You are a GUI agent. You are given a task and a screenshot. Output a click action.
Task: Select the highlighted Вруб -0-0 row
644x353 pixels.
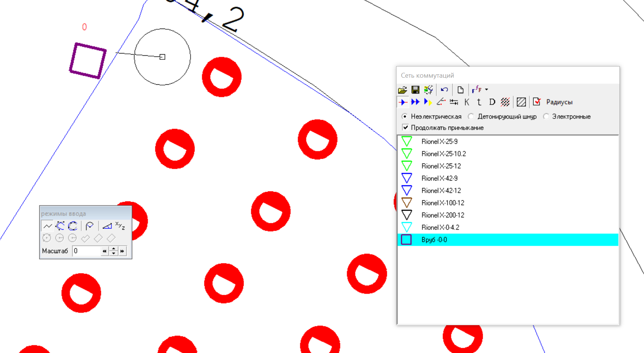508,240
